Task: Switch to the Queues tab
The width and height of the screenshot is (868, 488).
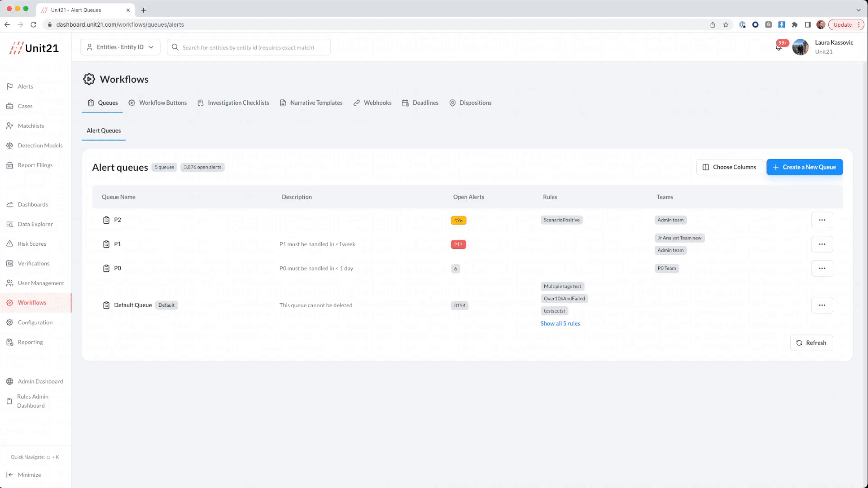Action: [103, 103]
